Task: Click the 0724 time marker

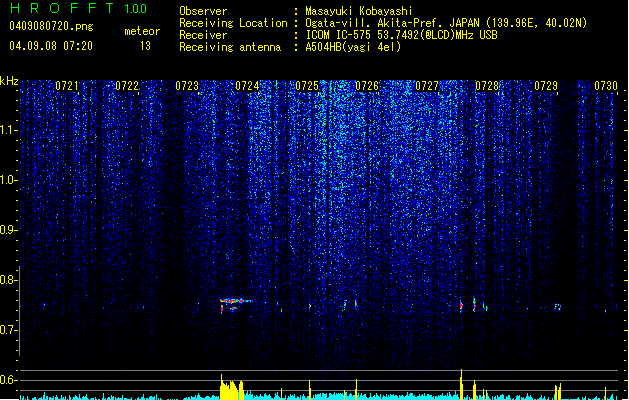Action: pos(247,86)
